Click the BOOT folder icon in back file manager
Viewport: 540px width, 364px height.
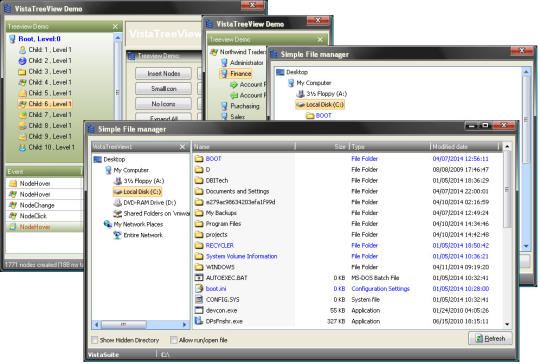(310, 116)
